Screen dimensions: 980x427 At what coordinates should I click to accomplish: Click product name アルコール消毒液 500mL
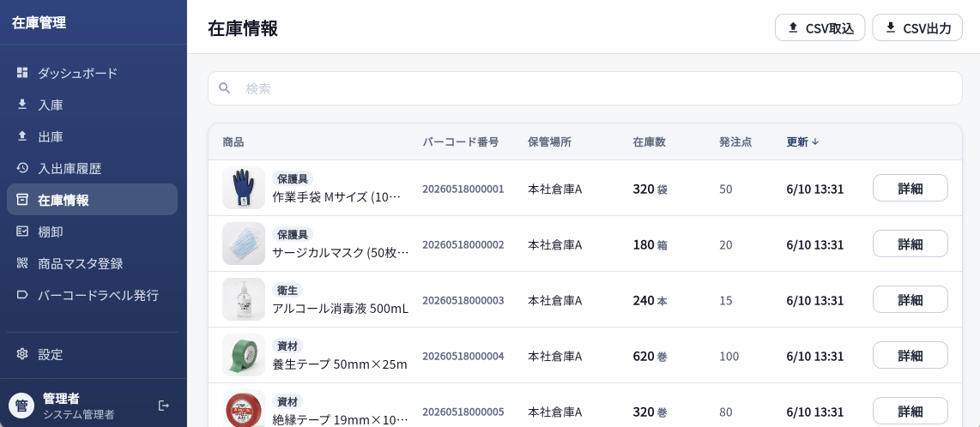341,309
